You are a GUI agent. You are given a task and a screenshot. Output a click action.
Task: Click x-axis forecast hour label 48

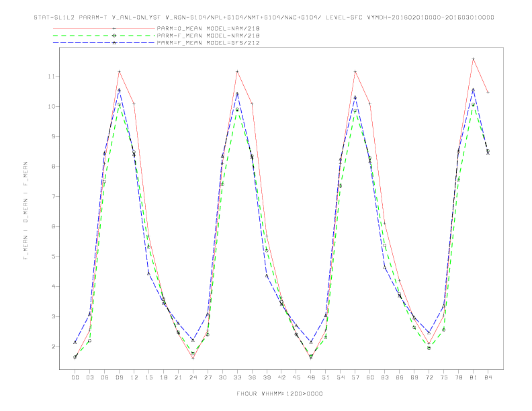coord(311,377)
